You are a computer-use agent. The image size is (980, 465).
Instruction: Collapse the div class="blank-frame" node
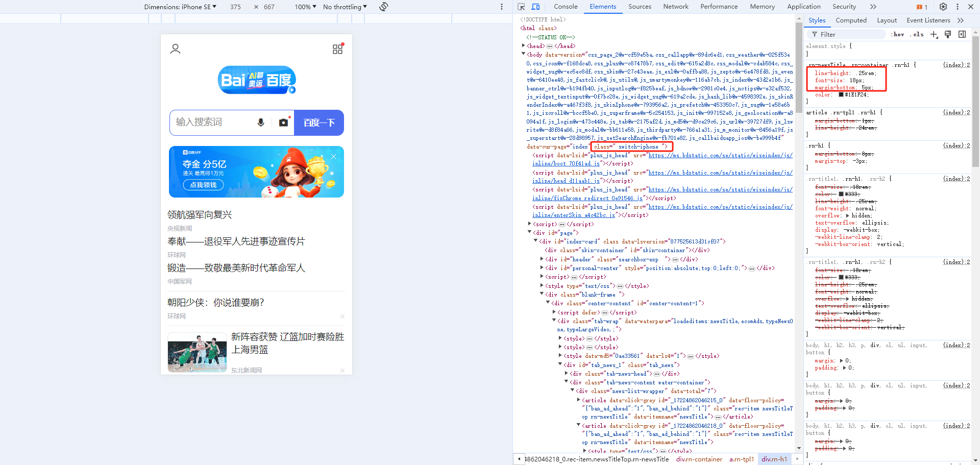click(542, 294)
